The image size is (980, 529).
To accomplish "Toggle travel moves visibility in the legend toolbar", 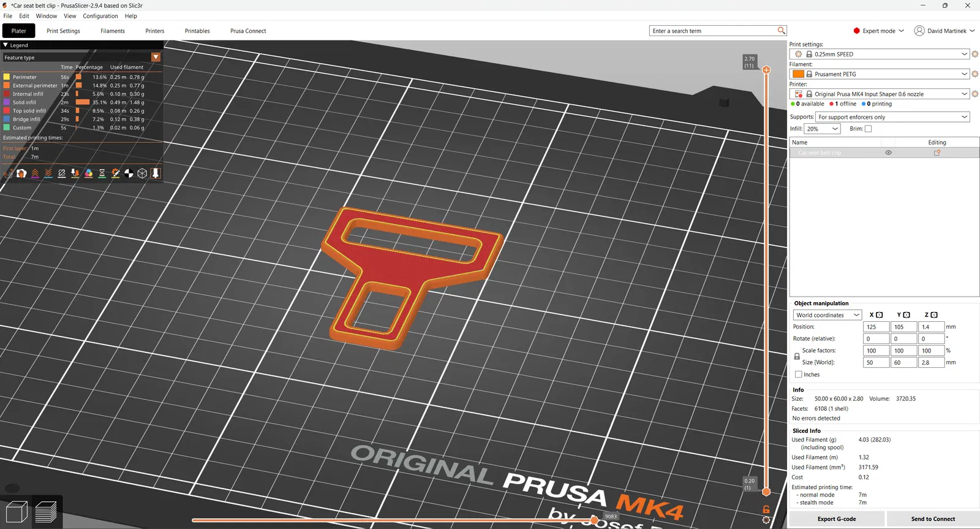I will click(8, 173).
